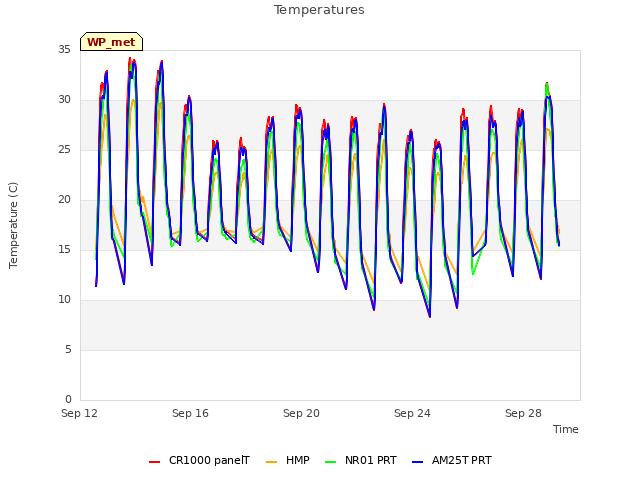Viewport: 640px width, 480px height.
Task: Click the Sep 12 x-axis tick label
Action: pos(80,413)
